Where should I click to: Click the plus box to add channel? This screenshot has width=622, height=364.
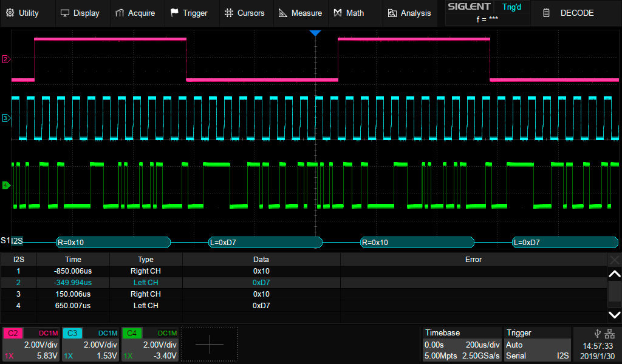pyautogui.click(x=209, y=344)
